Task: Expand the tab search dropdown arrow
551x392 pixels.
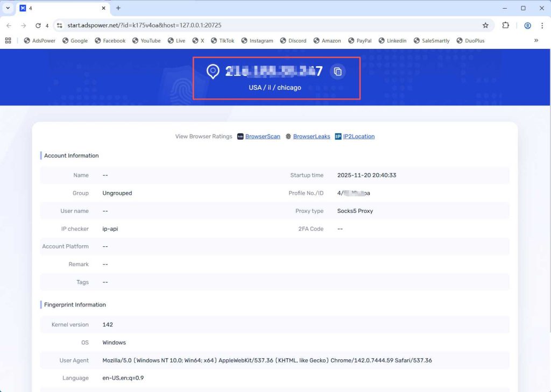Action: tap(8, 8)
